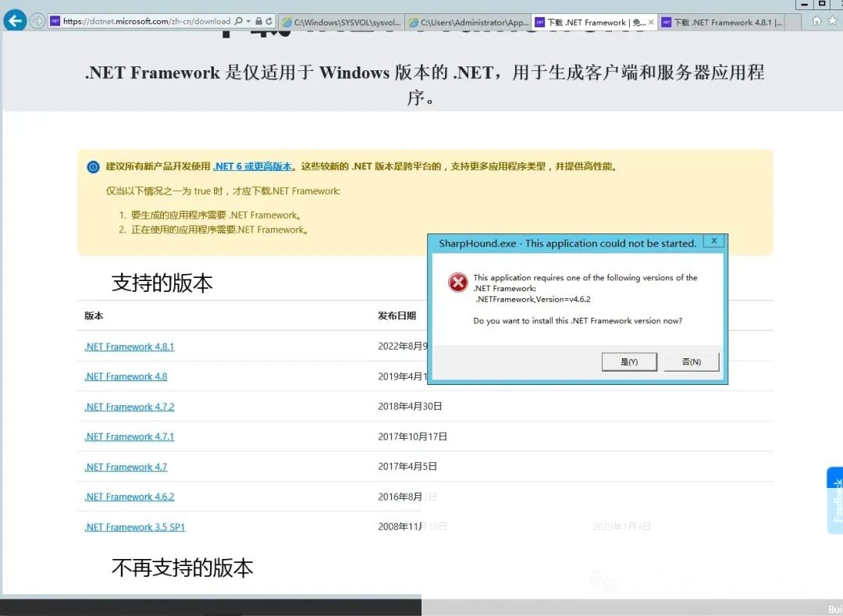Open Favorites with the star icon
Screen dimensions: 843x616
[833, 21]
